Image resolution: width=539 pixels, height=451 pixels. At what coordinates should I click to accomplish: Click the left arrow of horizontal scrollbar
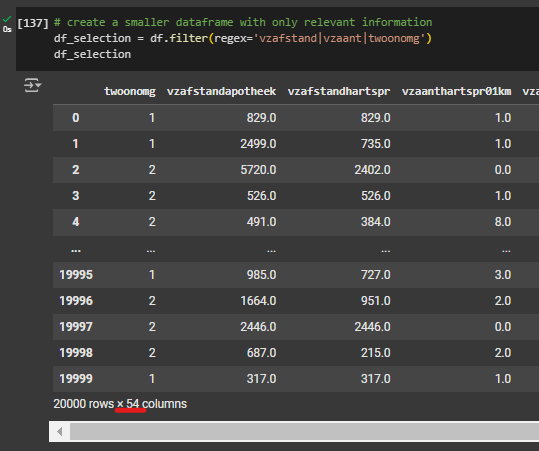(59, 431)
